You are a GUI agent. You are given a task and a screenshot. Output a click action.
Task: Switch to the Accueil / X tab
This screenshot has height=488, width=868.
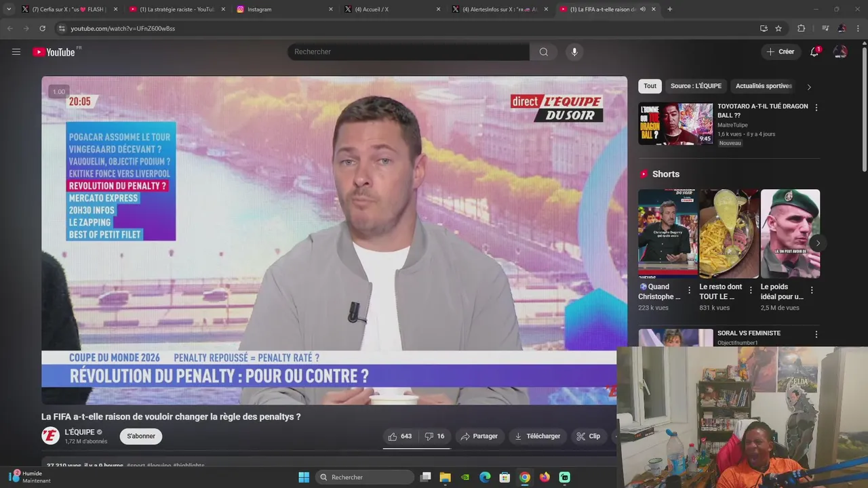tap(392, 9)
